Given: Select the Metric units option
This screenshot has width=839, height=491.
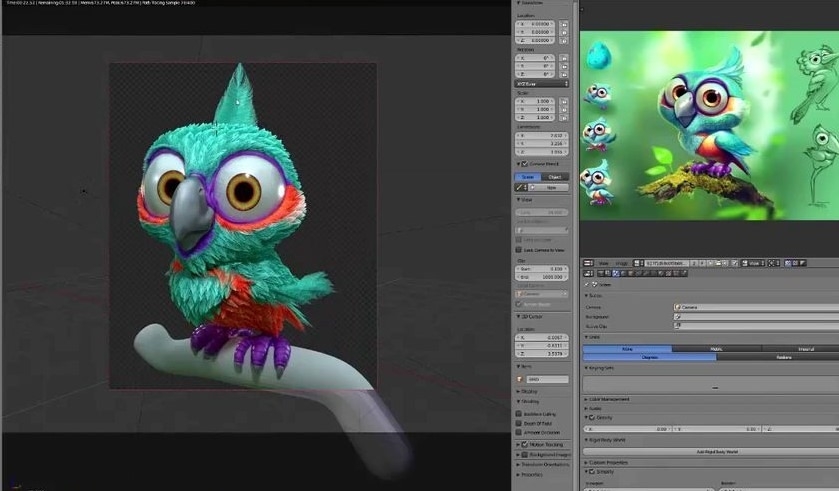Looking at the screenshot, I should [716, 349].
